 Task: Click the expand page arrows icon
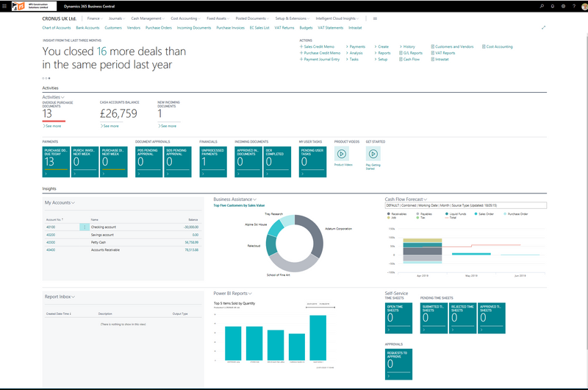point(543,27)
